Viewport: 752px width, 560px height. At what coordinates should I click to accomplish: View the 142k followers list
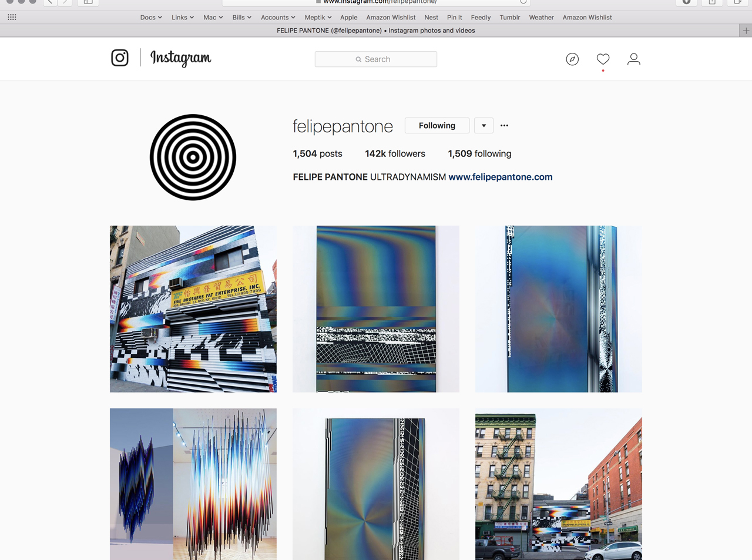point(395,154)
